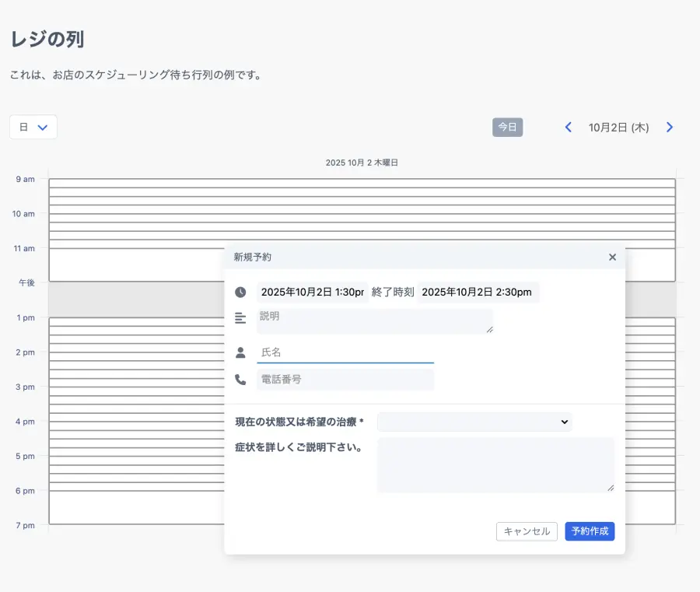The width and height of the screenshot is (700, 592).
Task: Go to the previous day with left chevron
Action: 569,128
